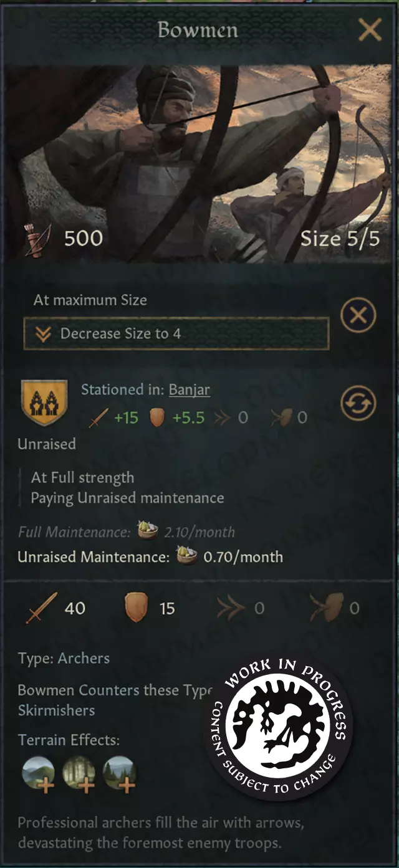Click the Full Maintenance gold icon
399x868 pixels.
pyautogui.click(x=148, y=532)
